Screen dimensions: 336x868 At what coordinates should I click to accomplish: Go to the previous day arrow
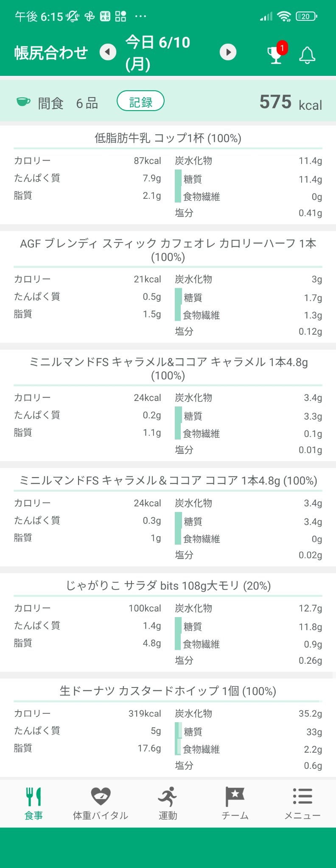point(108,52)
